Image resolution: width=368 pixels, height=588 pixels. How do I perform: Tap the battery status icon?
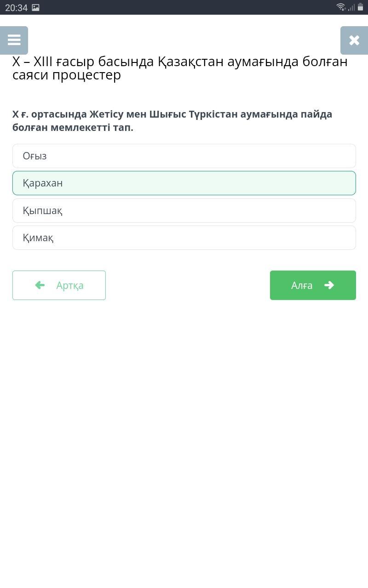click(361, 7)
